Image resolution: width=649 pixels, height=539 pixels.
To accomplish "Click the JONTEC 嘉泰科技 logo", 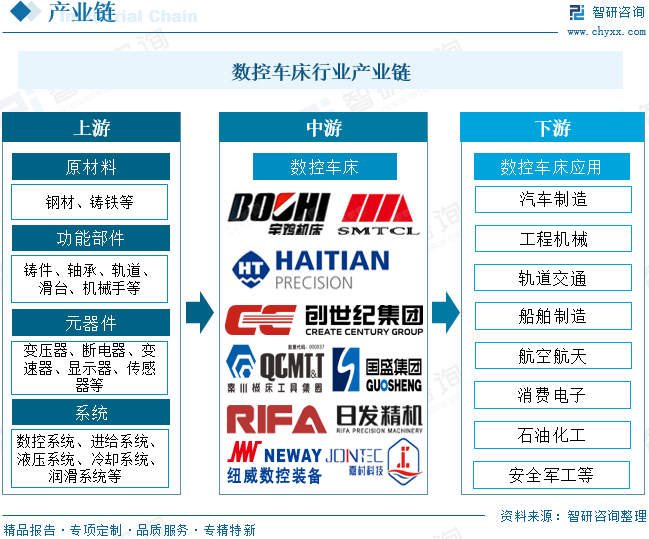I will tap(374, 462).
